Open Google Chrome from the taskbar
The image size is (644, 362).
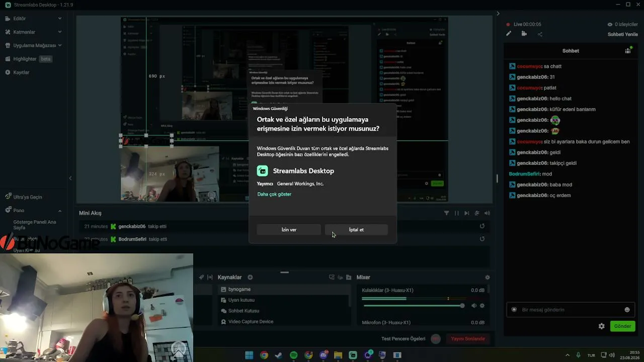tap(264, 355)
